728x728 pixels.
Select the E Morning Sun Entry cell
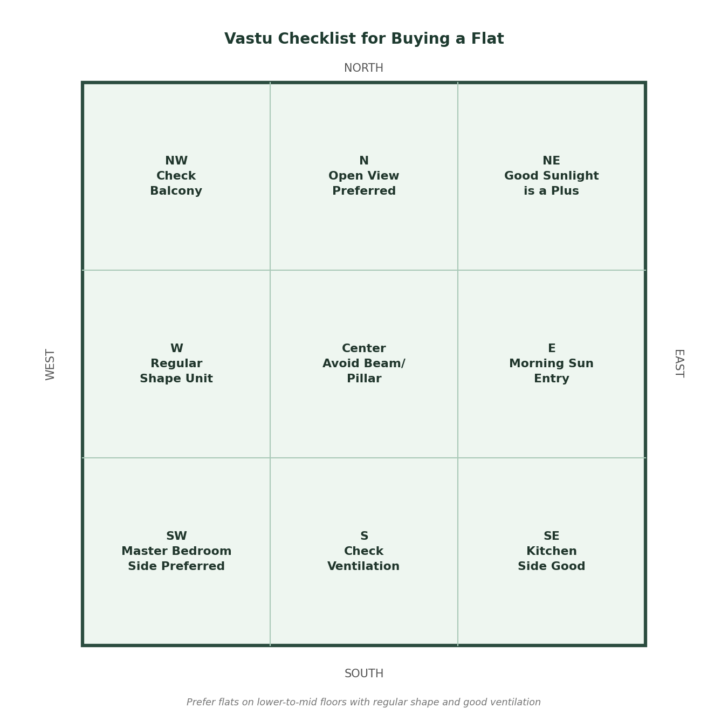552,364
